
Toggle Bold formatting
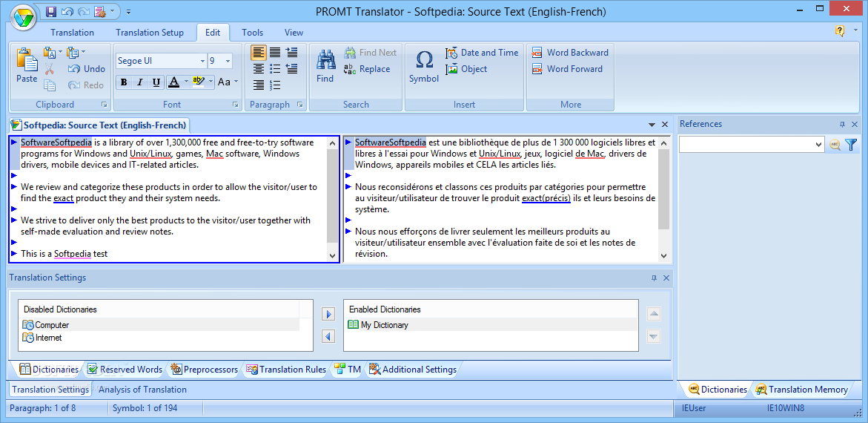124,82
